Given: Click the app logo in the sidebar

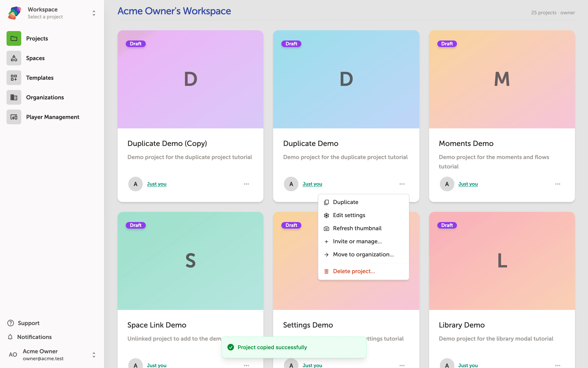Looking at the screenshot, I should 14,13.
